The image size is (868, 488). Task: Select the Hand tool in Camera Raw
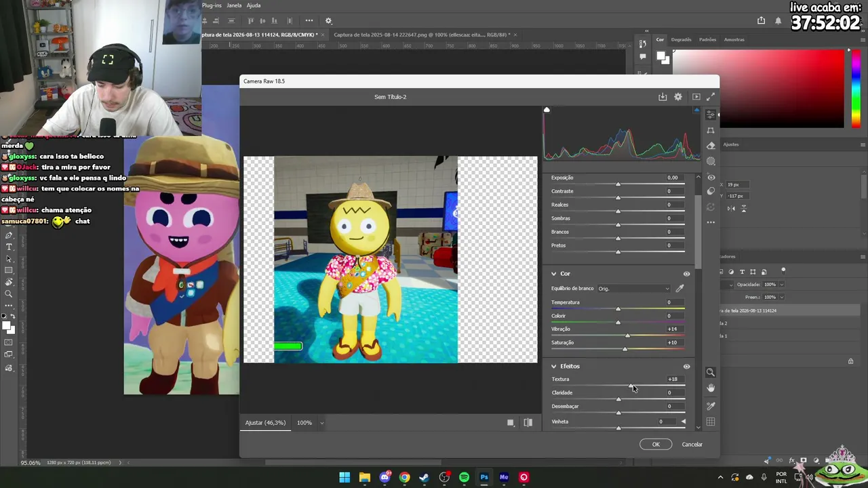tap(711, 388)
